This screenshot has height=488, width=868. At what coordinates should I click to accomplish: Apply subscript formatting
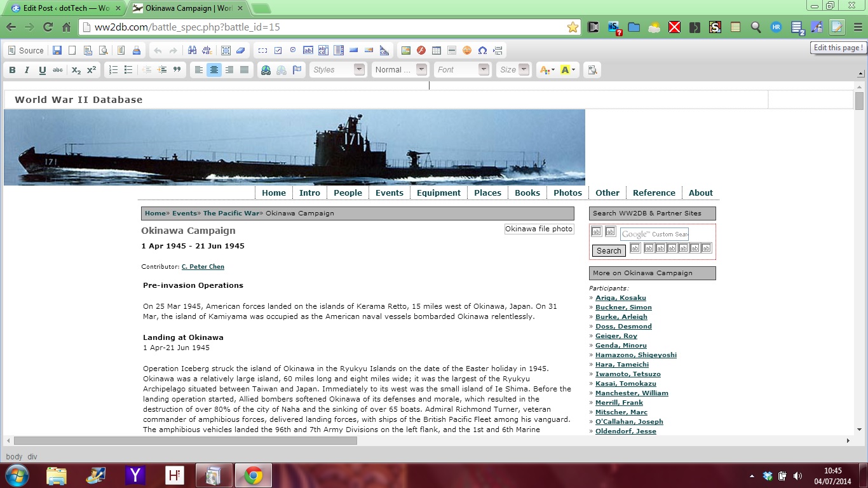76,70
